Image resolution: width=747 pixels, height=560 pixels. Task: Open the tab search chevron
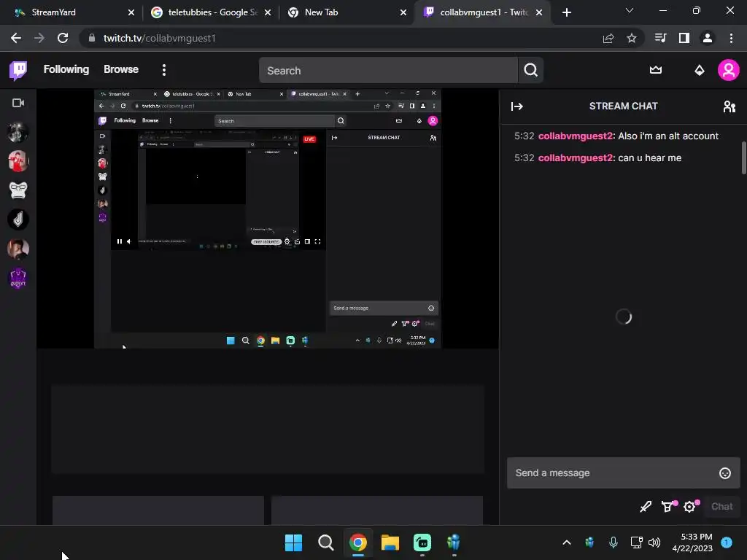point(630,10)
